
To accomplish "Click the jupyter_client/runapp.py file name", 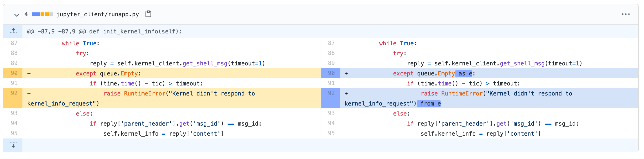I will (x=98, y=14).
